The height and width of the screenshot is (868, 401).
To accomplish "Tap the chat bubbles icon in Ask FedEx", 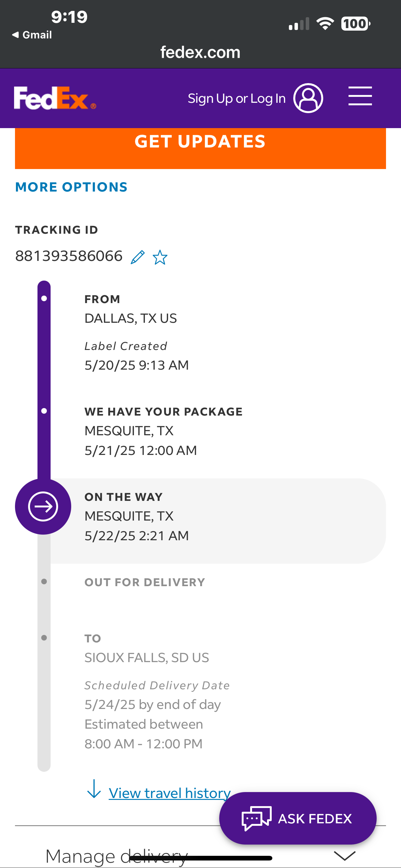I will tap(256, 818).
